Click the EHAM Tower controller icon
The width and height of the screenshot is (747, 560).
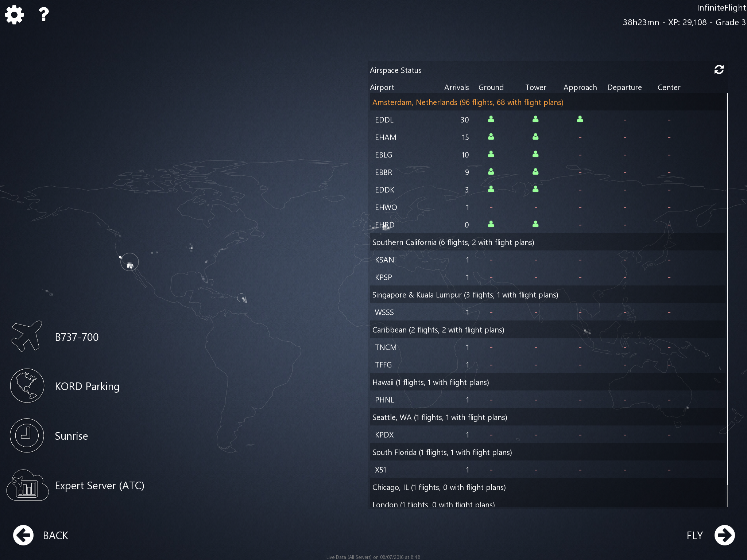coord(535,137)
